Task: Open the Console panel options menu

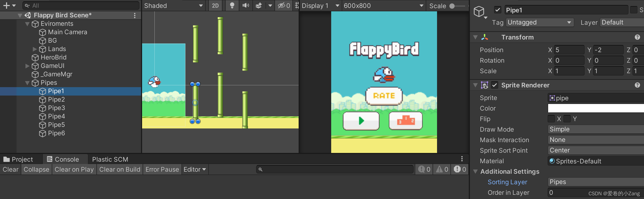Action: (462, 159)
